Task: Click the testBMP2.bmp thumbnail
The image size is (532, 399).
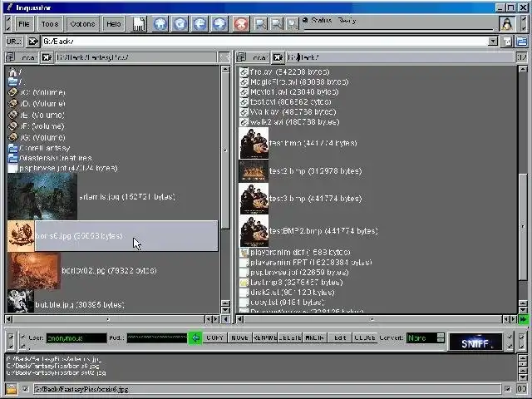Action: coord(254,231)
